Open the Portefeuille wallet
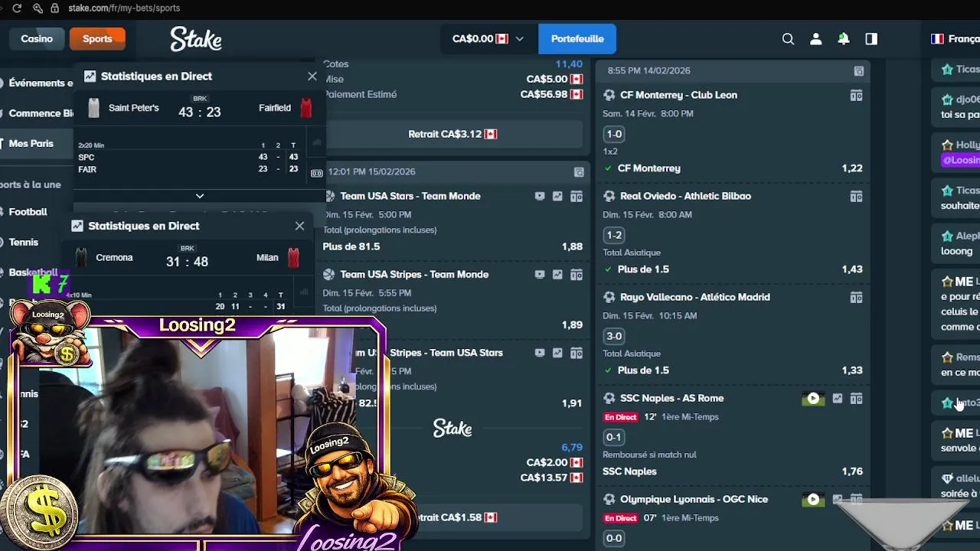 (x=577, y=38)
